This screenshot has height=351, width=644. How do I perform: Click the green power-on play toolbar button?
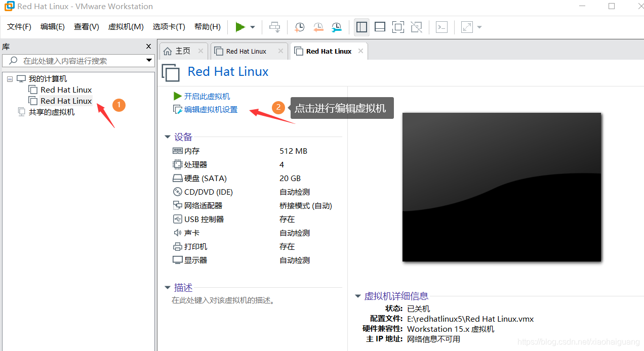pos(240,27)
